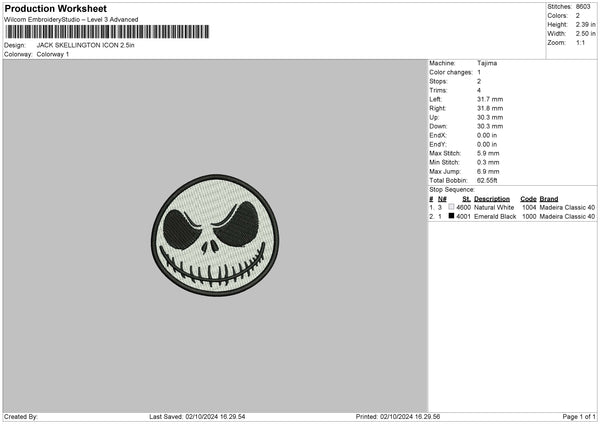Image resolution: width=600 pixels, height=424 pixels.
Task: Click thread code 1000
Action: (529, 217)
